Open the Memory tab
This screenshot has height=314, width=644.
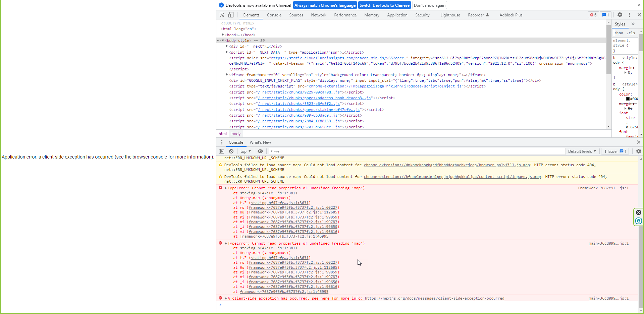(372, 15)
